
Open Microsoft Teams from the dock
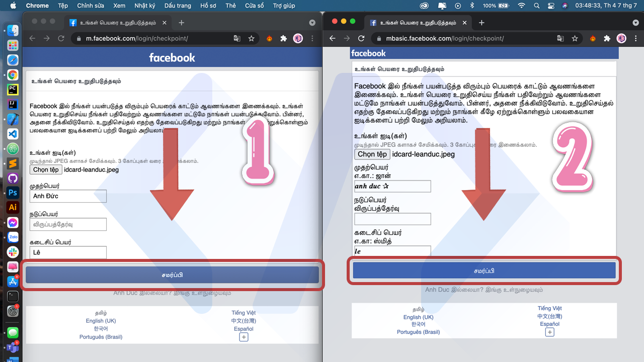pos(13,347)
